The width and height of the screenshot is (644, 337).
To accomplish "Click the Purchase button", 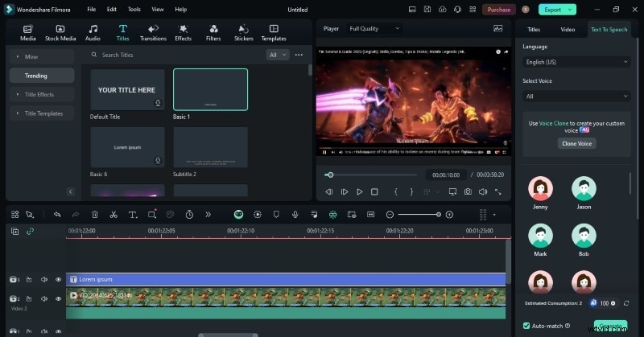I will [499, 9].
